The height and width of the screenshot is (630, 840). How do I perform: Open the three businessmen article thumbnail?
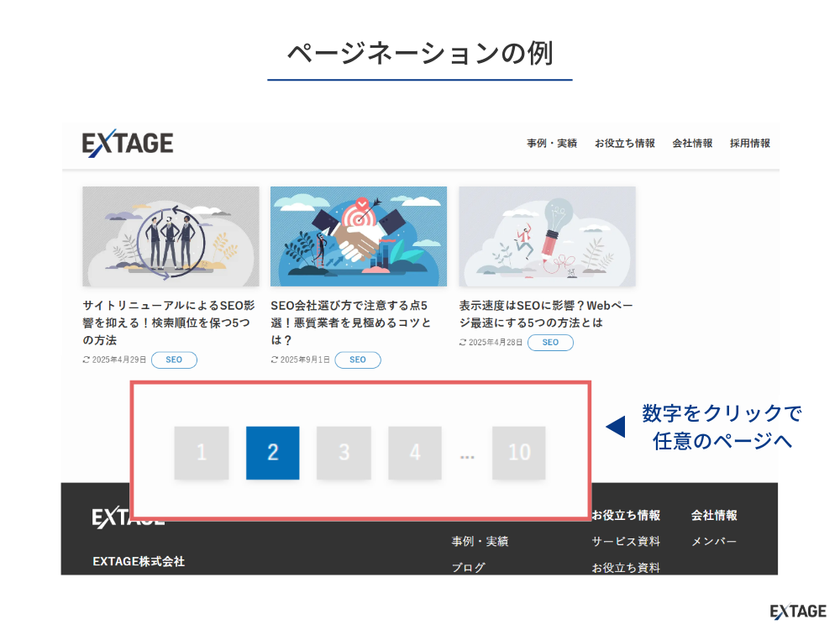coord(171,236)
